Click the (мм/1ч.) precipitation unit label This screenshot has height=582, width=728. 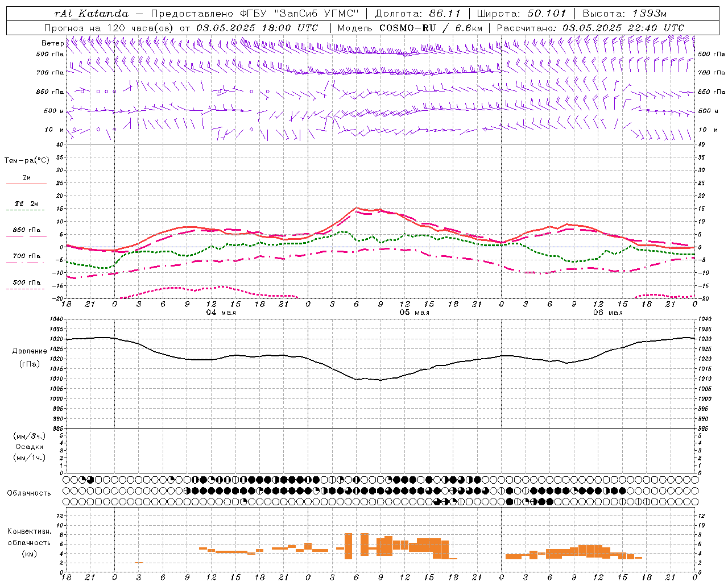pos(30,458)
